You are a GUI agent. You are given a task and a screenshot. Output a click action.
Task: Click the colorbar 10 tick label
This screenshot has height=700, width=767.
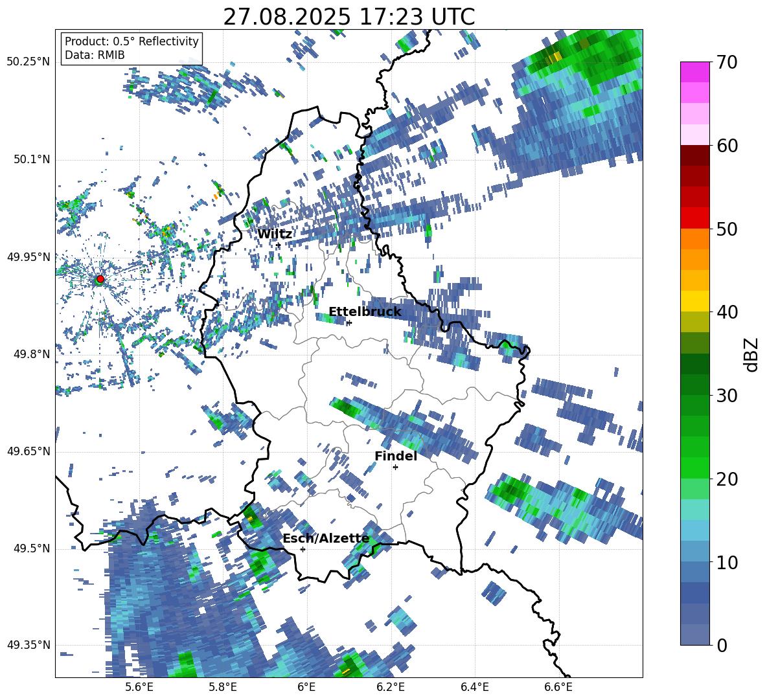tap(726, 562)
